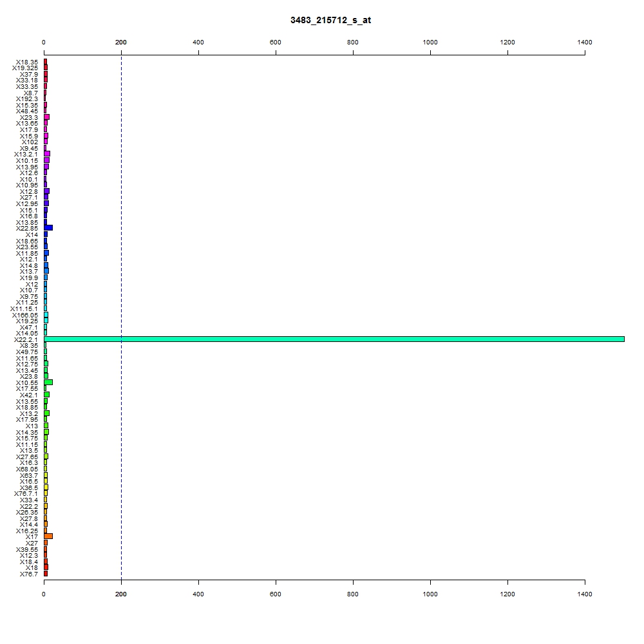Click the X27.65 label
This screenshot has width=644, height=644.
[x=26, y=457]
